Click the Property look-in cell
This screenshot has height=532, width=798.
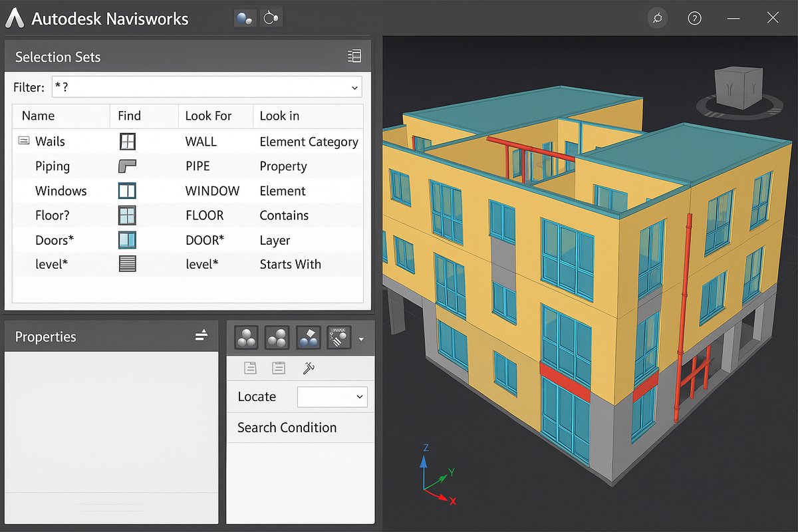283,166
